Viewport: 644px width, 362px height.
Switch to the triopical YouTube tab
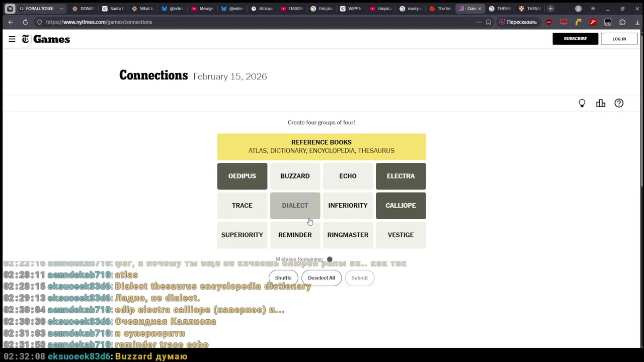(x=380, y=9)
